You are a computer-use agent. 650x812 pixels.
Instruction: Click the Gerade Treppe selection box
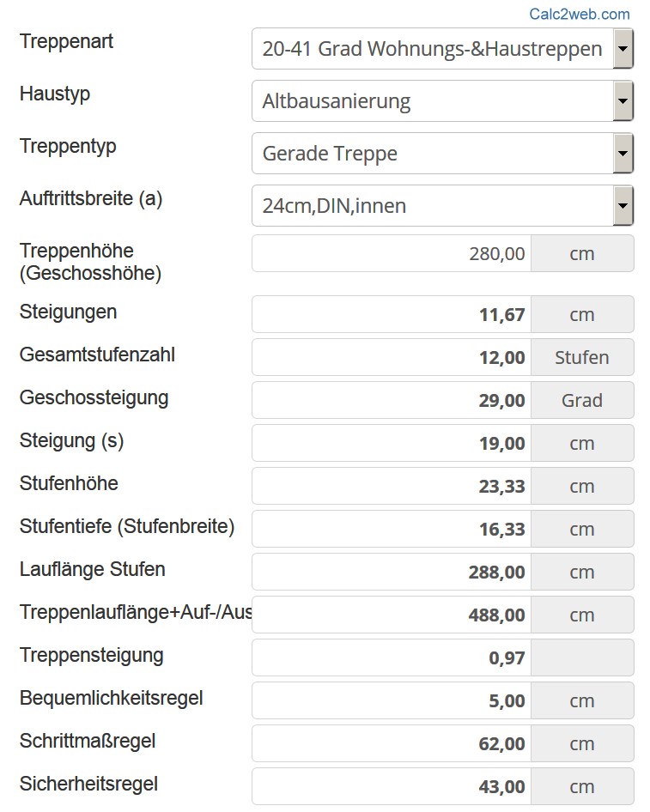click(432, 154)
